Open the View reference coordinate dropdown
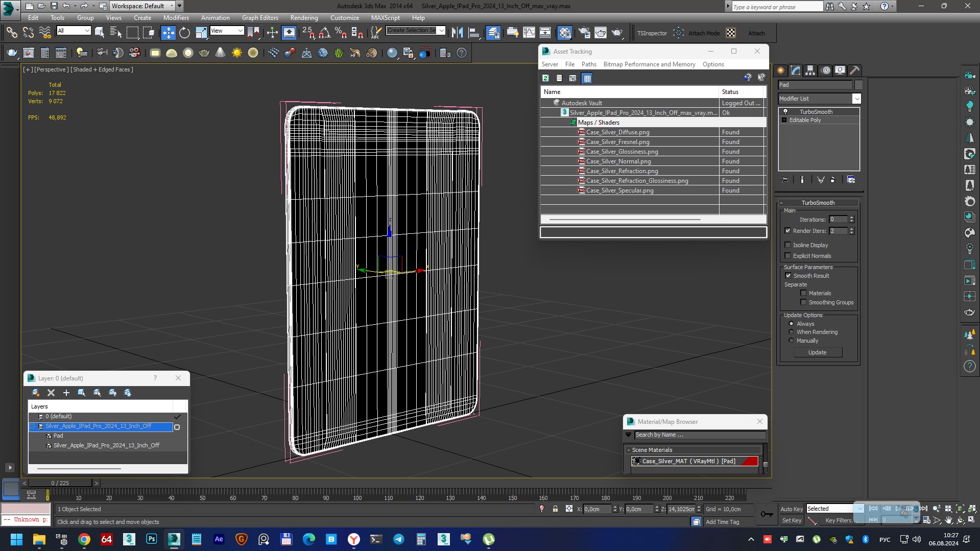The width and height of the screenshot is (980, 551). tap(227, 31)
